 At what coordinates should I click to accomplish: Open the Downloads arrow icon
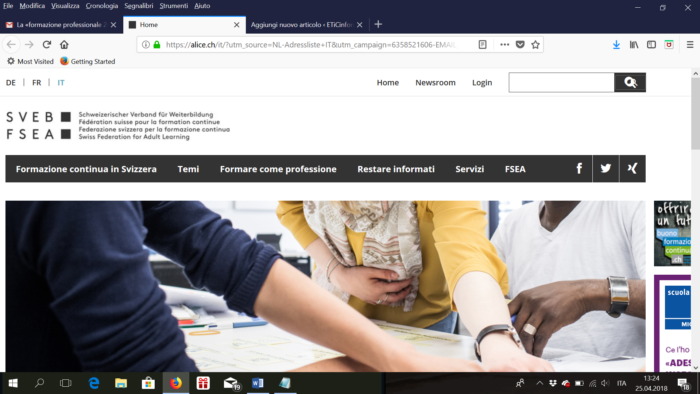616,45
